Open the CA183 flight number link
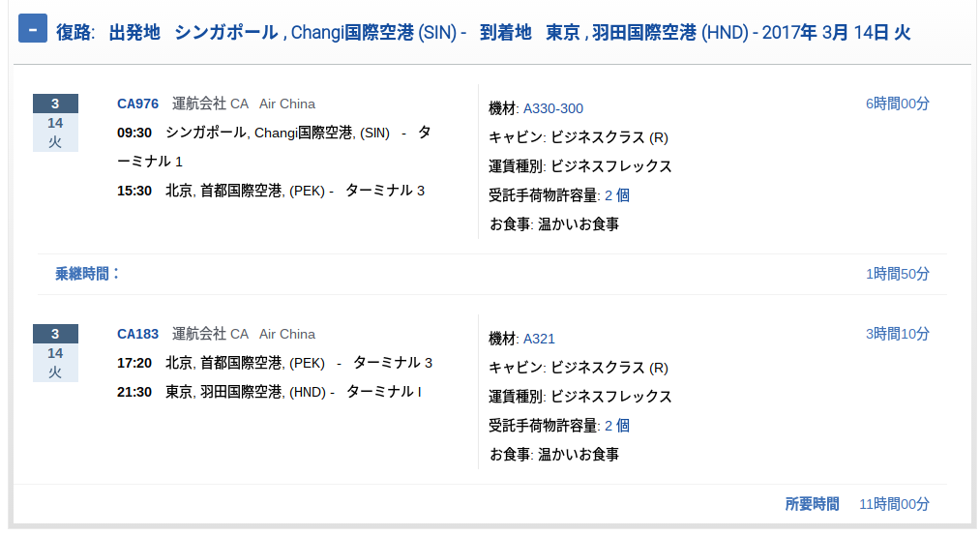Viewport: 980px width, 535px height. pos(137,334)
